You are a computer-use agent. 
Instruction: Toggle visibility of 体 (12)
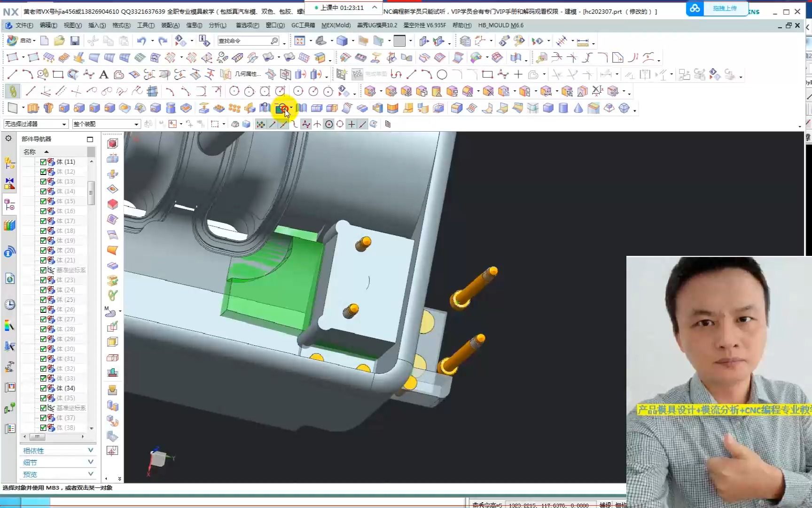pos(43,172)
